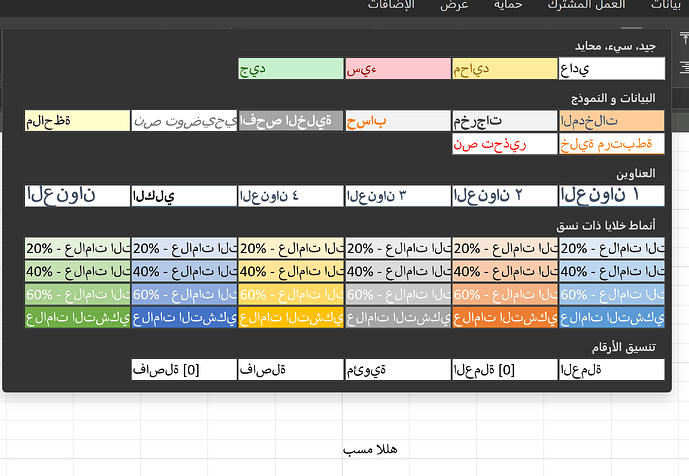Apply the yellow محايد (Neutral) cell style

[504, 69]
